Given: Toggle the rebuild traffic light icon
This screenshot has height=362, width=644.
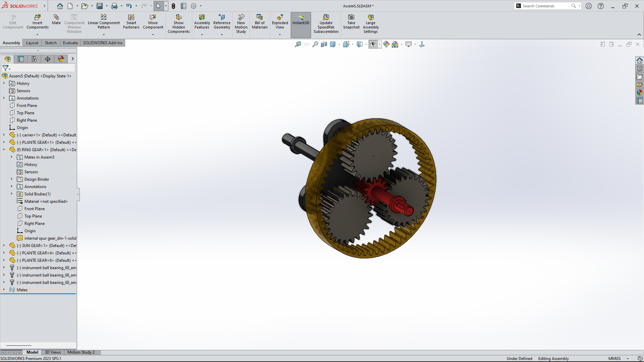Looking at the screenshot, I should click(x=173, y=6).
